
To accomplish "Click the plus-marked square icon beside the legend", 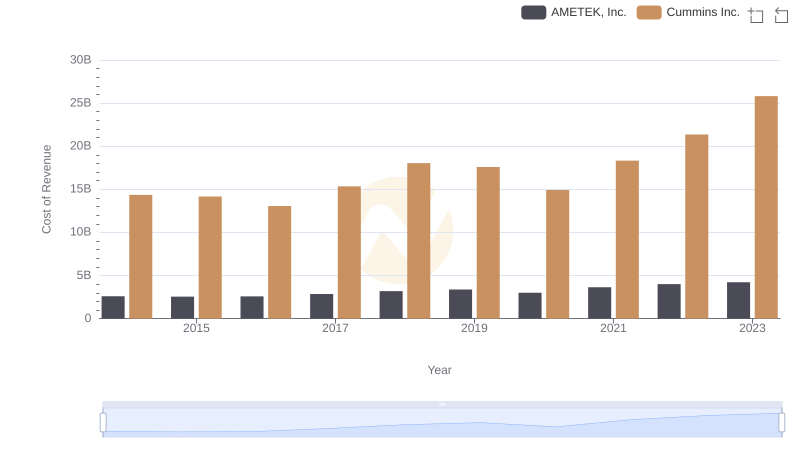I will pos(756,15).
